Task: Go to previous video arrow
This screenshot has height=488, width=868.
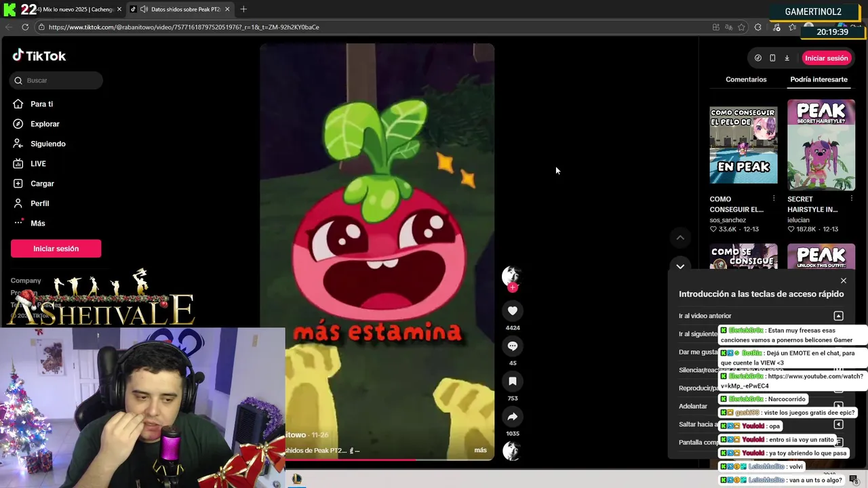Action: (680, 237)
